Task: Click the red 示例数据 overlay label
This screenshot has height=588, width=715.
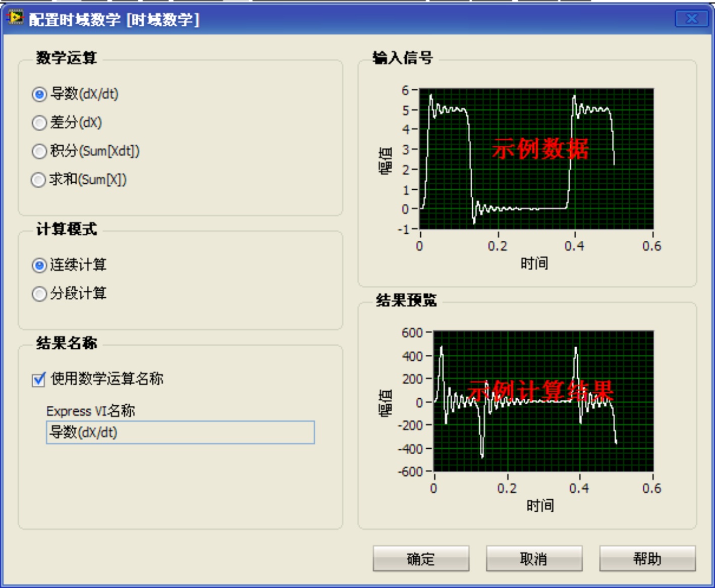Action: [x=540, y=149]
